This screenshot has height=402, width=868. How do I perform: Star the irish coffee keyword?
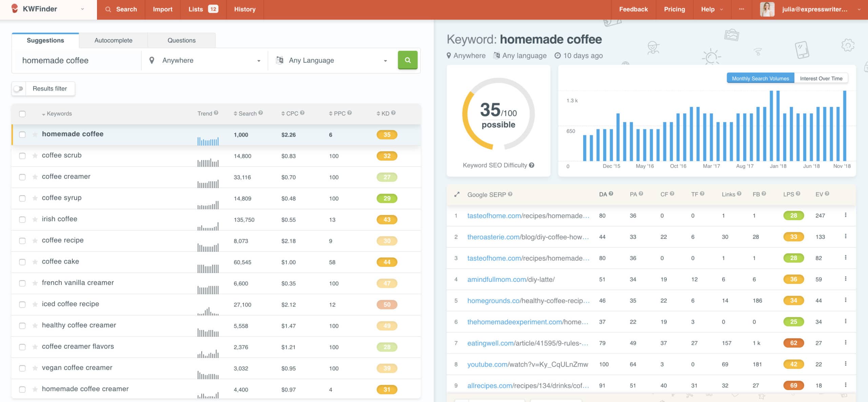pyautogui.click(x=35, y=219)
